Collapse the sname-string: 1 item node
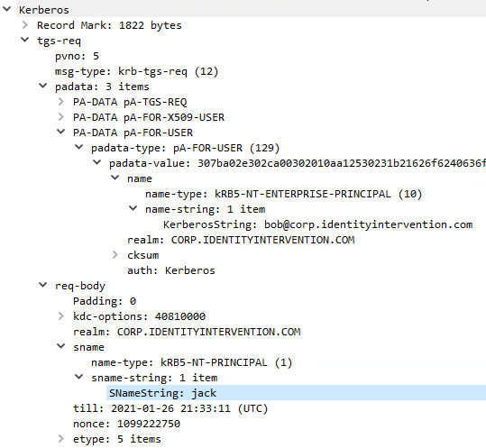The height and width of the screenshot is (448, 486). click(79, 377)
